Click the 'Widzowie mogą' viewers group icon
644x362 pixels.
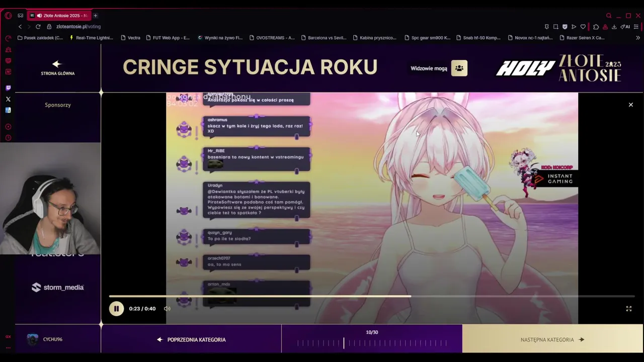[459, 68]
